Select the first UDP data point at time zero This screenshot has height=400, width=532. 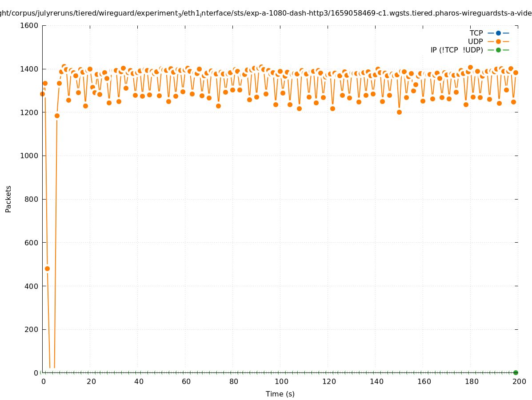[x=43, y=94]
